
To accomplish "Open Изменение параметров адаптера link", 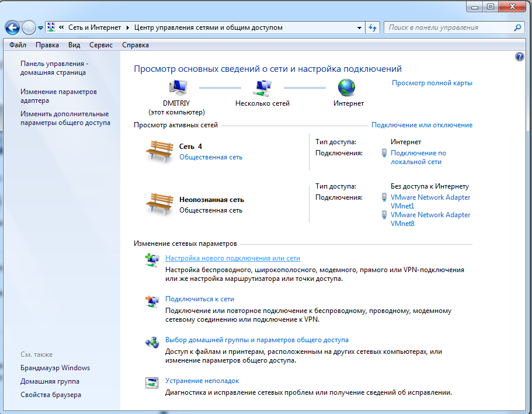I will [58, 96].
